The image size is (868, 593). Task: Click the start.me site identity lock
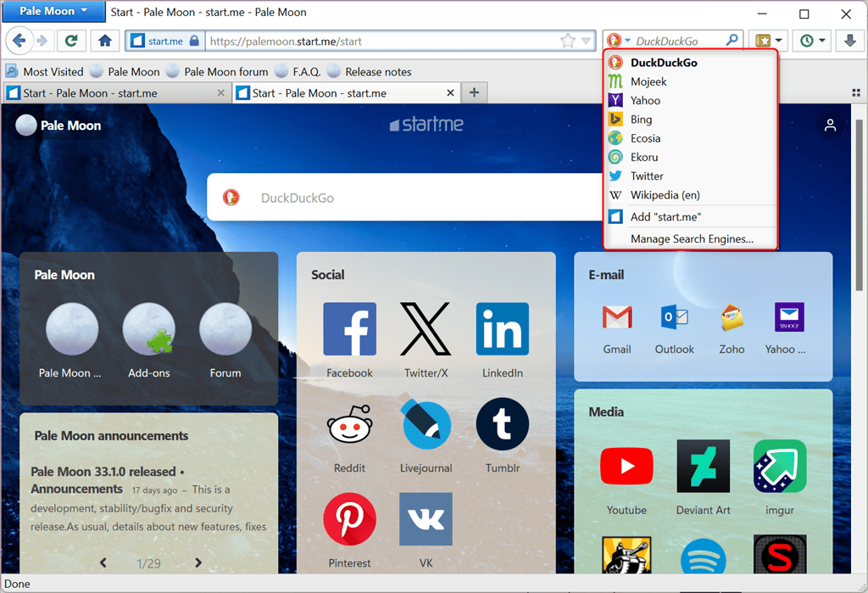[165, 41]
